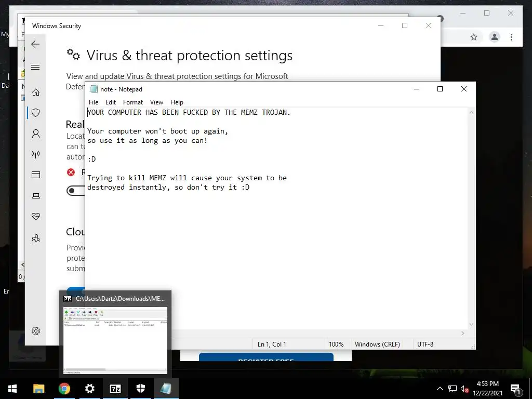The height and width of the screenshot is (399, 532).
Task: Open Windows Security settings gear
Action: pos(36,331)
